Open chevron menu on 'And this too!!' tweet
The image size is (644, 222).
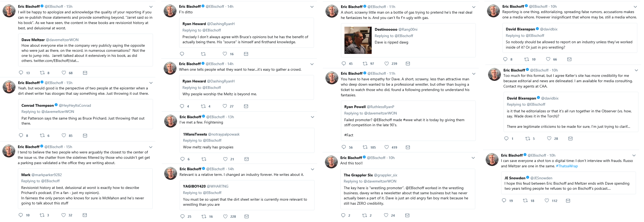pos(473,158)
